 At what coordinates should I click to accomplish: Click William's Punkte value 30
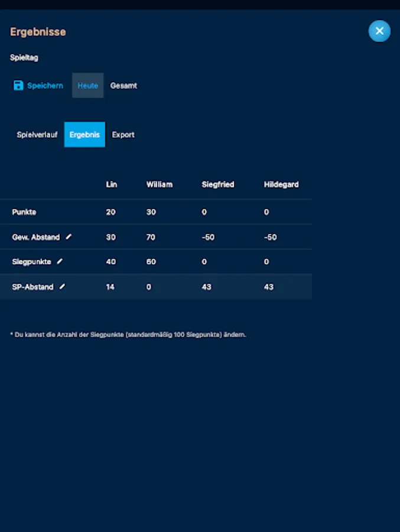point(151,212)
